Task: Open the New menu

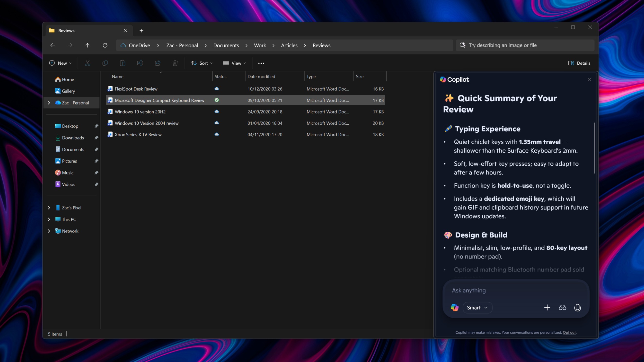Action: 60,63
